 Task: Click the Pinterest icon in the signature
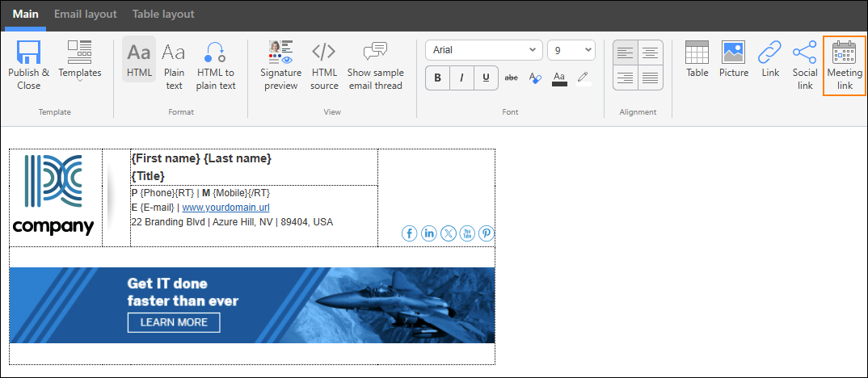(x=486, y=233)
